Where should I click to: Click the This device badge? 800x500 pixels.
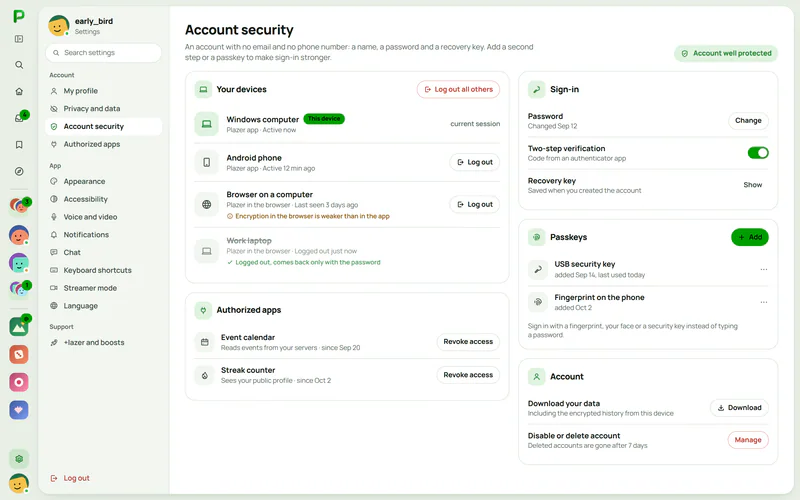click(x=324, y=118)
